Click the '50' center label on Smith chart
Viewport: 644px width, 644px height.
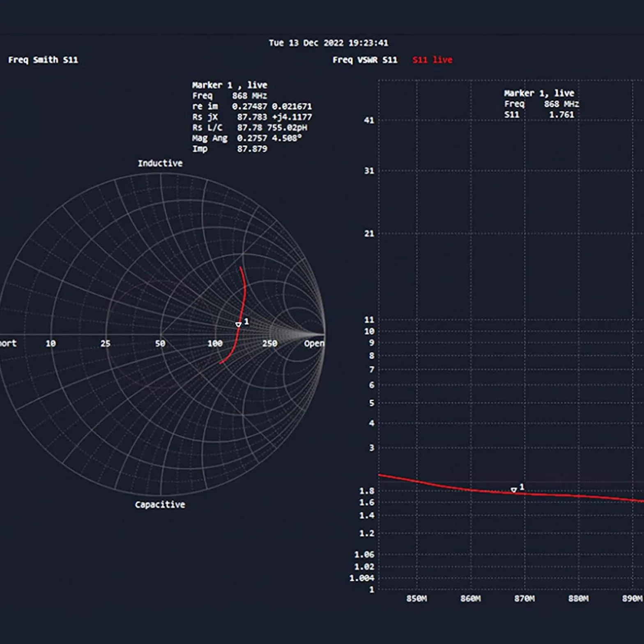160,343
